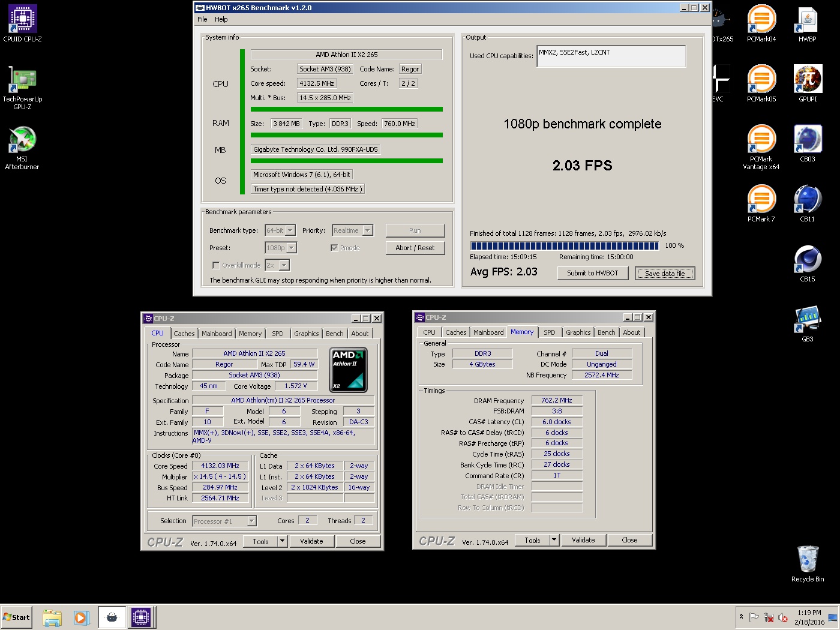The width and height of the screenshot is (840, 630).
Task: Launch the CB11 desktop icon
Action: coord(808,204)
